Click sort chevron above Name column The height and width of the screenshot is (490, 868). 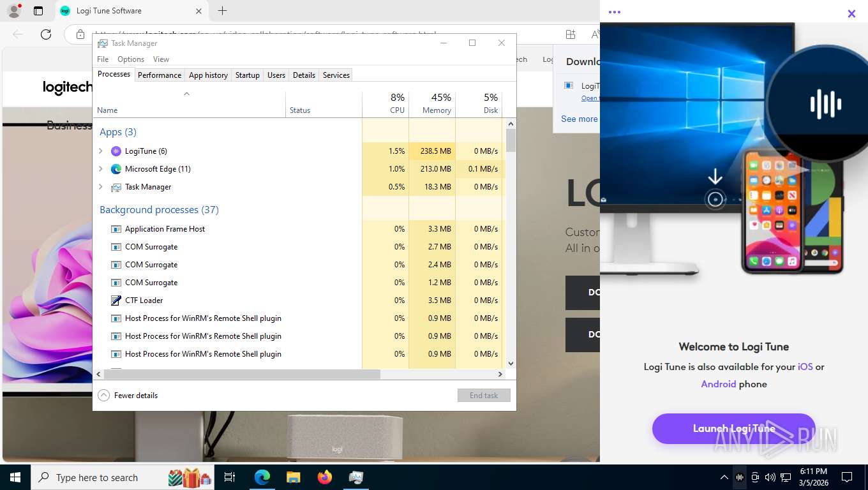[186, 94]
